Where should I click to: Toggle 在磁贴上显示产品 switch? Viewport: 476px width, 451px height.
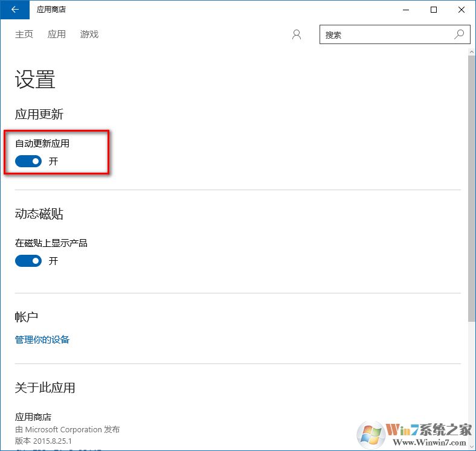28,261
